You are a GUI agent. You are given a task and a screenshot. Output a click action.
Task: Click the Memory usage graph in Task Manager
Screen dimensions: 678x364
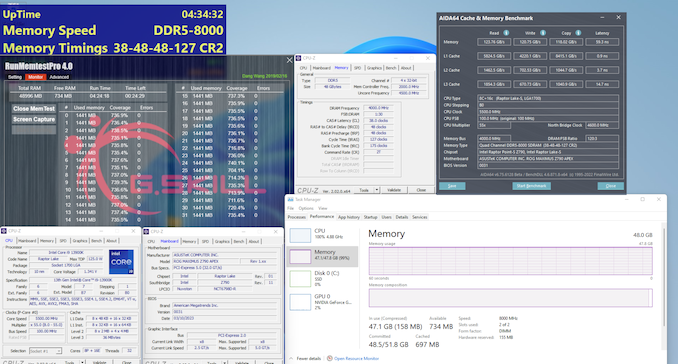click(x=510, y=261)
